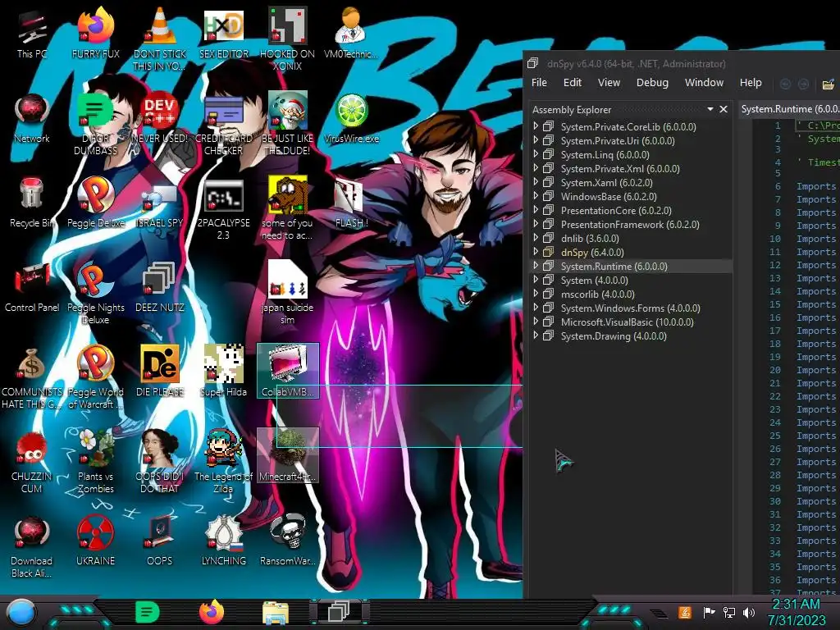Screen dimensions: 840x630
Task: Expand the System.Runtime assembly node
Action: (x=536, y=266)
